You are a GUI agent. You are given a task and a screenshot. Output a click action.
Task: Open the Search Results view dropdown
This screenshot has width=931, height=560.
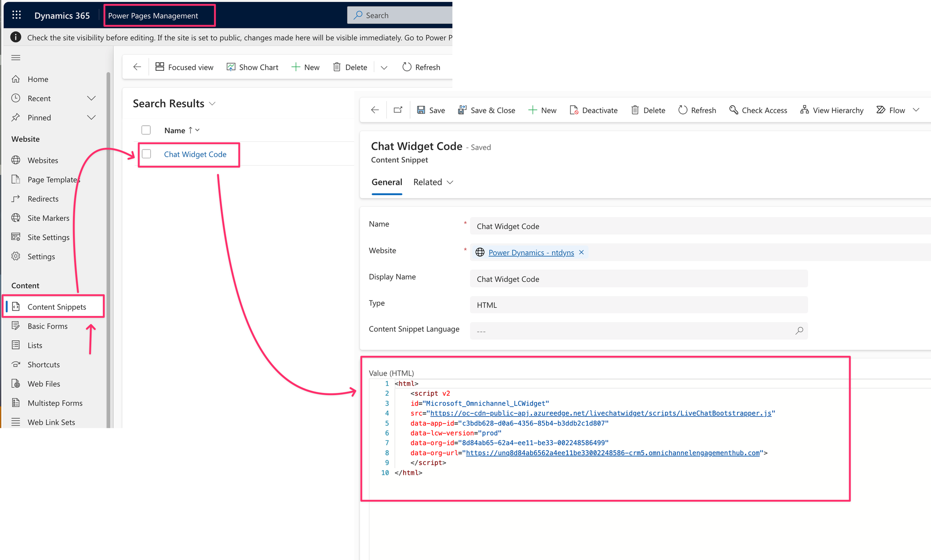213,104
